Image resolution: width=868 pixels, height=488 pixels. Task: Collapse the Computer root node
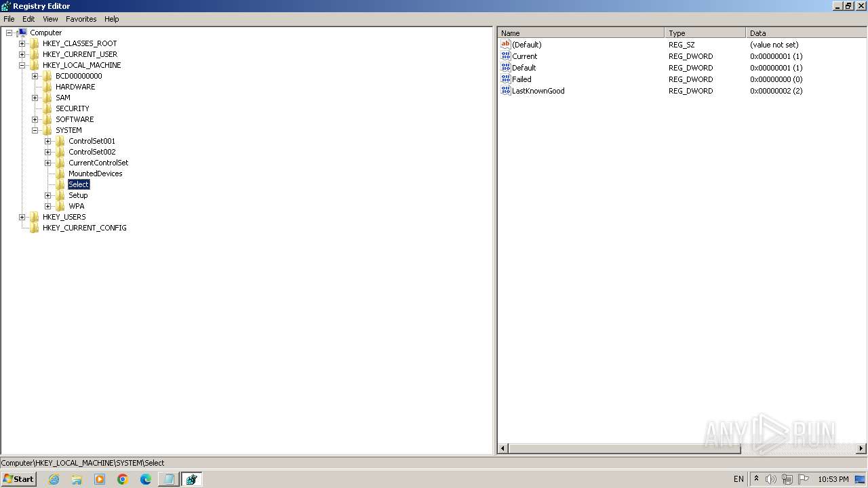click(9, 33)
